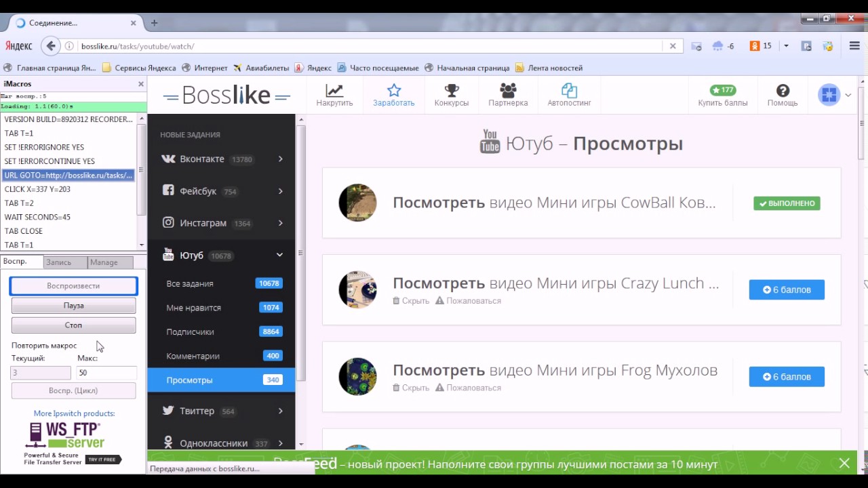868x488 pixels.
Task: Select macro line WAIT SECONDS=45
Action: pos(68,217)
